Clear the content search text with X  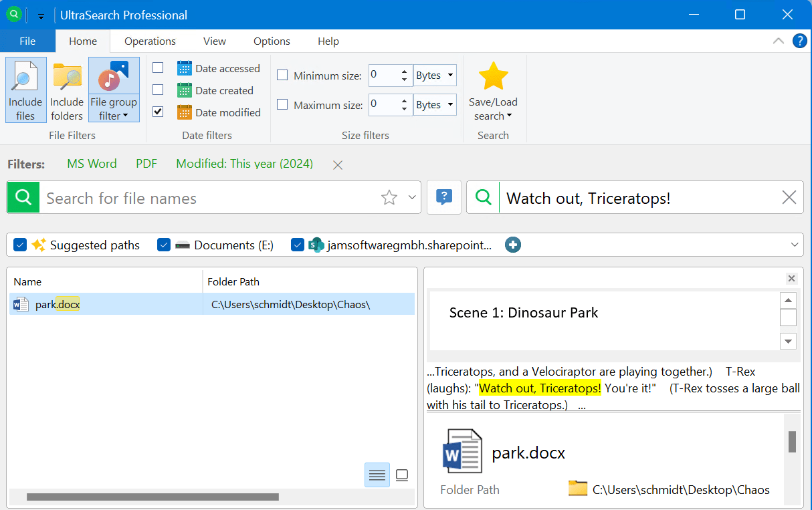tap(789, 198)
